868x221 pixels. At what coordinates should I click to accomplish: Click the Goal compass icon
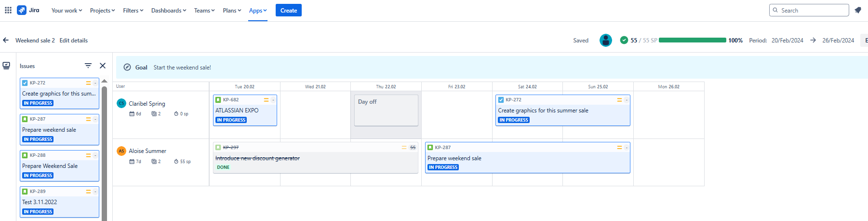[127, 68]
